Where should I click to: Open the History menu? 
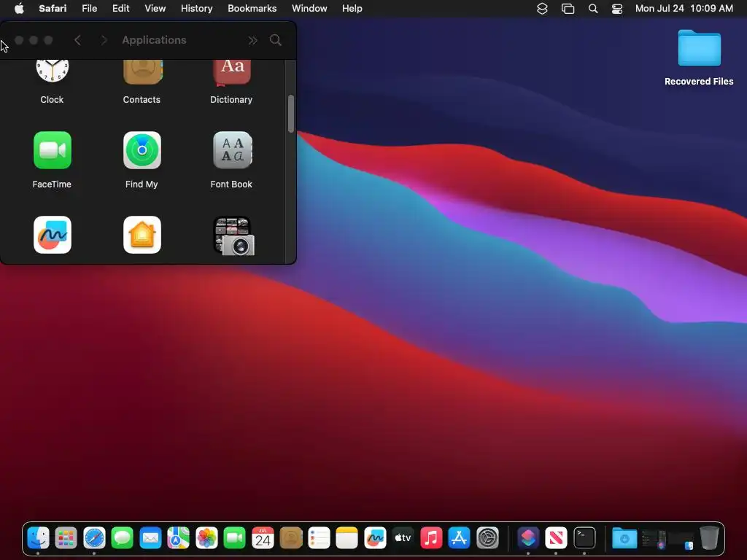196,9
